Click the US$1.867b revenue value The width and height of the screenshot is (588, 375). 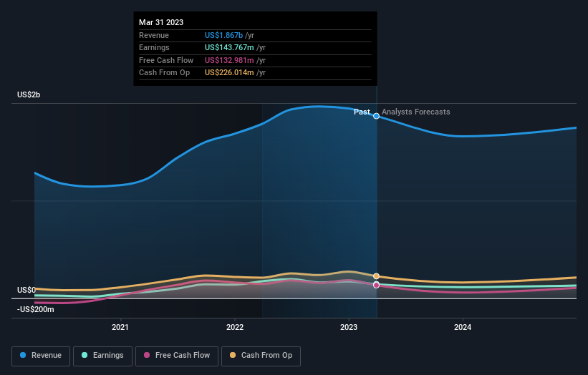point(224,35)
